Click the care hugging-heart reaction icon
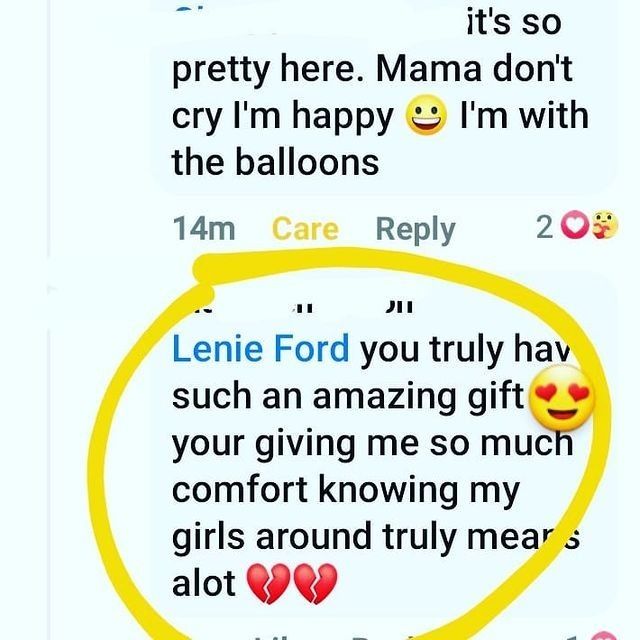640x640 pixels. point(605,225)
